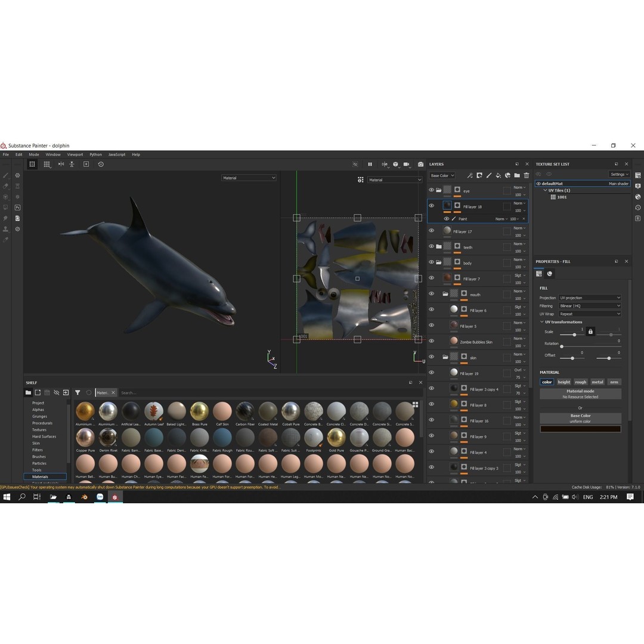
Task: Delete layer with trash icon
Action: pyautogui.click(x=526, y=175)
